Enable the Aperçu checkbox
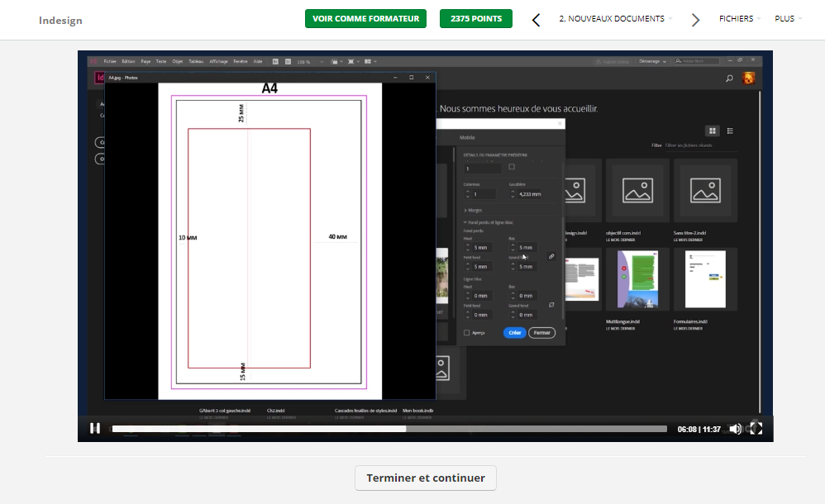 [467, 332]
